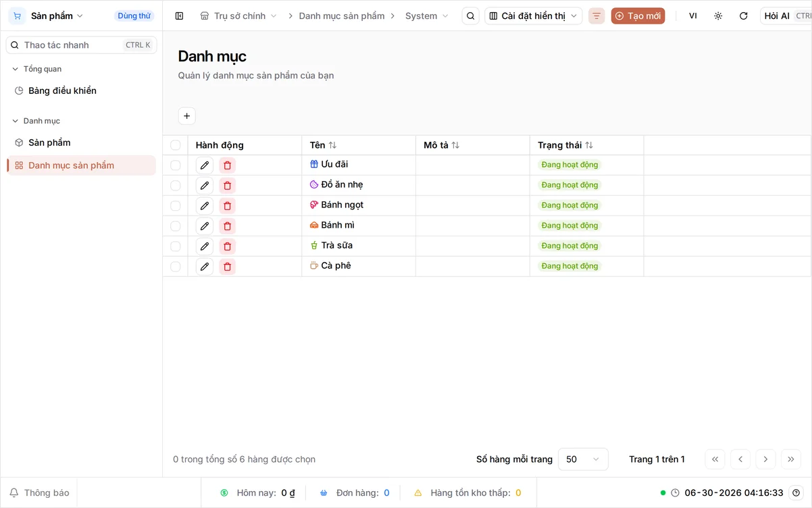The width and height of the screenshot is (812, 508).
Task: Collapse the Danh mục sidebar section
Action: click(x=36, y=121)
